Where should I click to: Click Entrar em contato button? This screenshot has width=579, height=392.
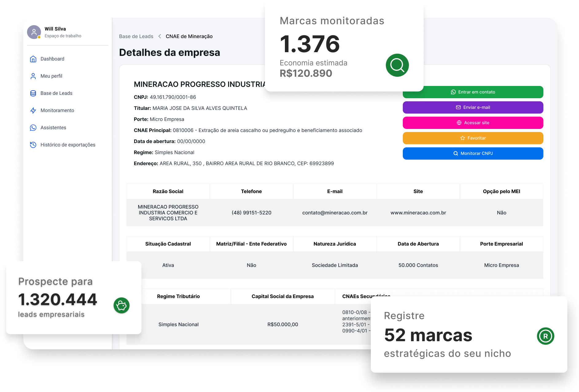point(473,92)
